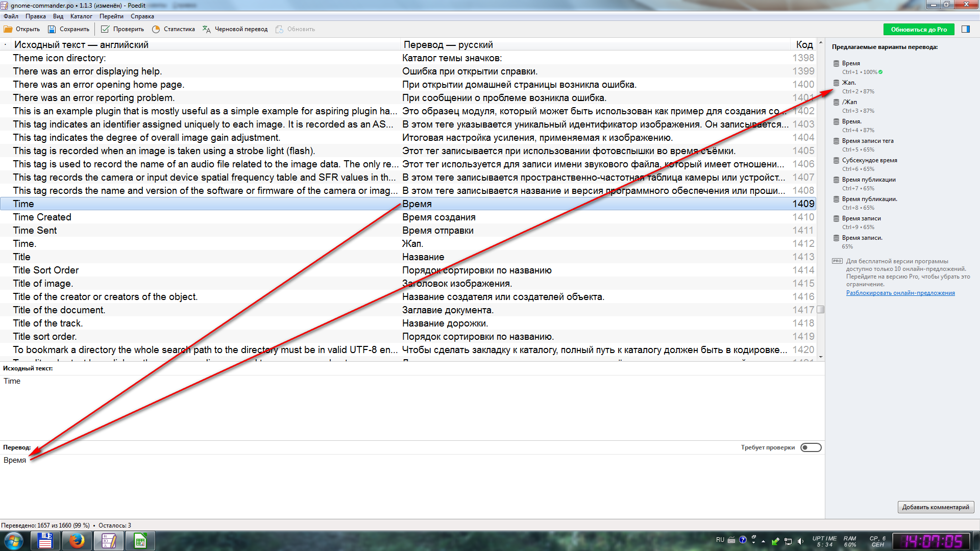Choose the 'Время публикации' suggestion at Ctrl+7
The height and width of the screenshot is (551, 980).
[868, 180]
